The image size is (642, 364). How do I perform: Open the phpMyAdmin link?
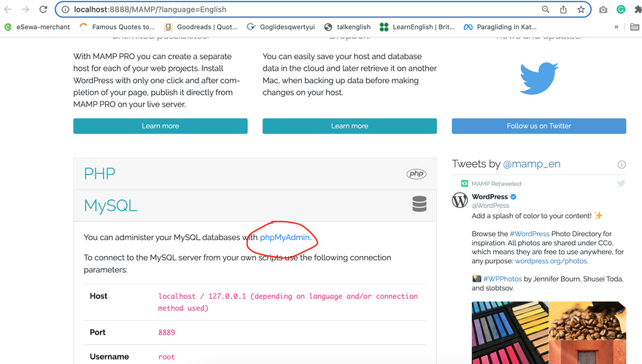tap(285, 237)
